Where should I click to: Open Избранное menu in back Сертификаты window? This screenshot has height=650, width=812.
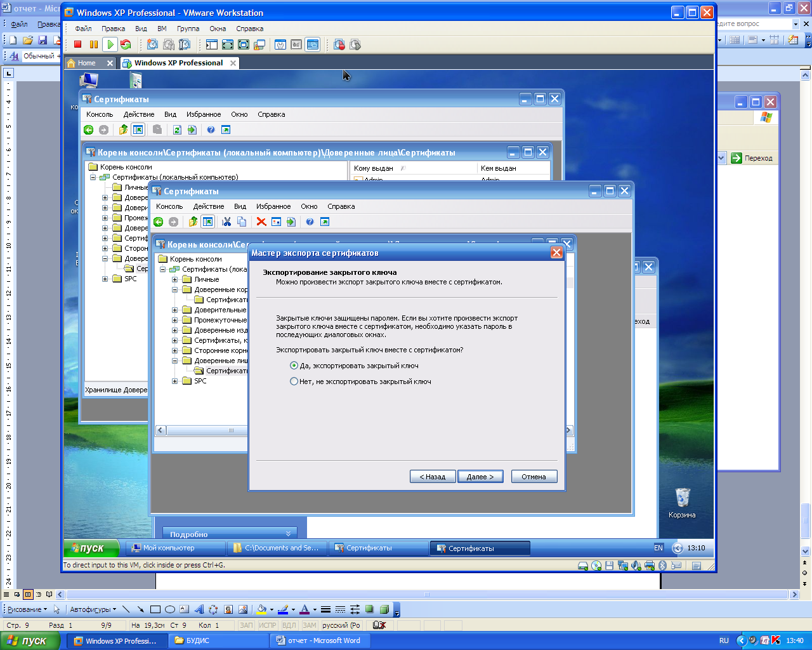[x=204, y=114]
